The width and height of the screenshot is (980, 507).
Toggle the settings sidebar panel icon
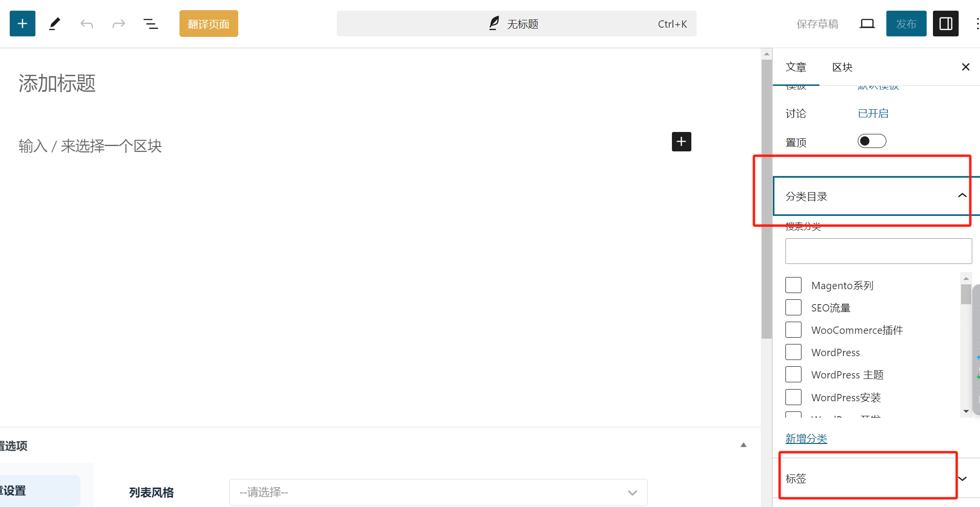[x=945, y=23]
